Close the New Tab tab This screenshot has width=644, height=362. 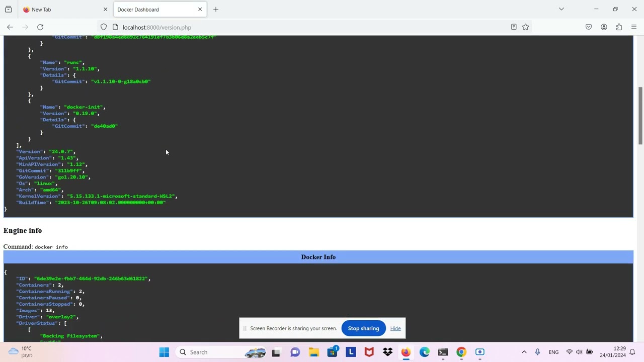(105, 9)
